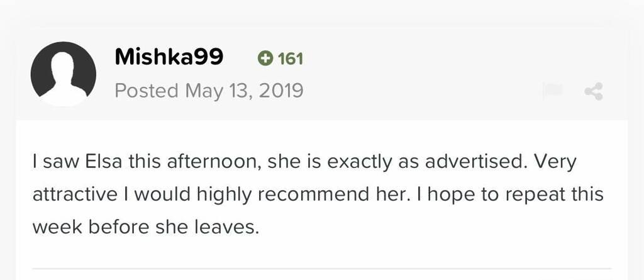Click the 161 reputation count
This screenshot has height=280, width=644.
click(291, 59)
